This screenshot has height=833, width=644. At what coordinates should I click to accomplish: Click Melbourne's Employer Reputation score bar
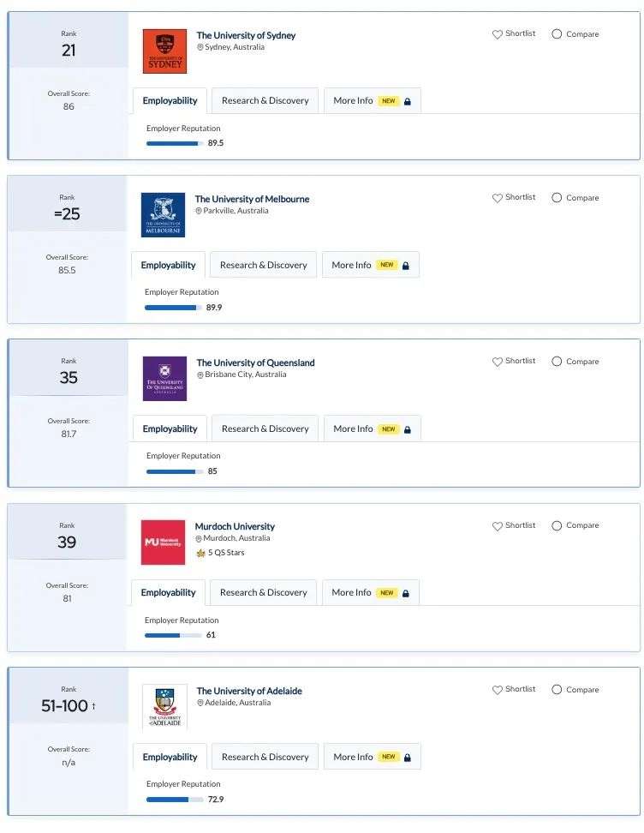point(173,308)
